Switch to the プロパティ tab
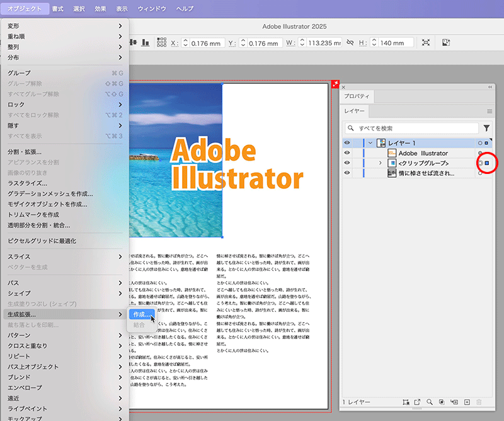504x421 pixels. 357,96
